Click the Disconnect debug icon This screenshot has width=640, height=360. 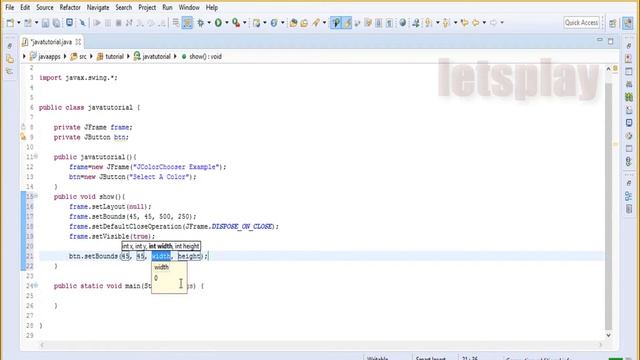(129, 23)
